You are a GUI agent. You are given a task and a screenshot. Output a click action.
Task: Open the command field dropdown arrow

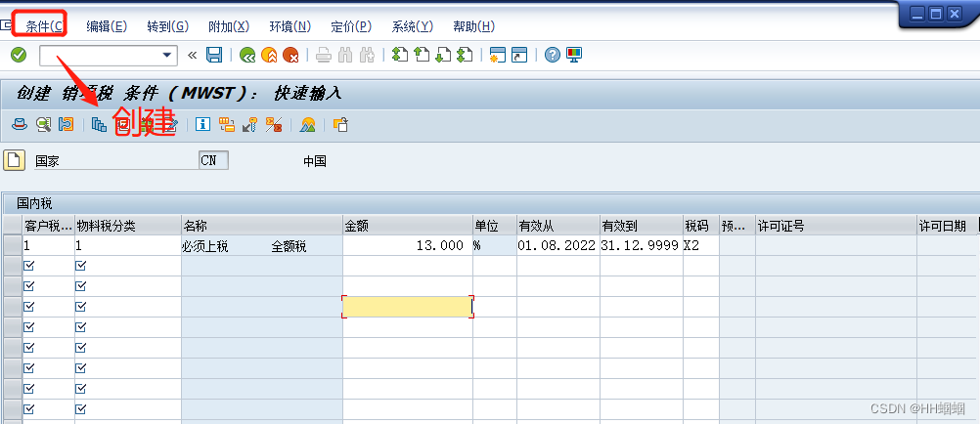pyautogui.click(x=166, y=56)
